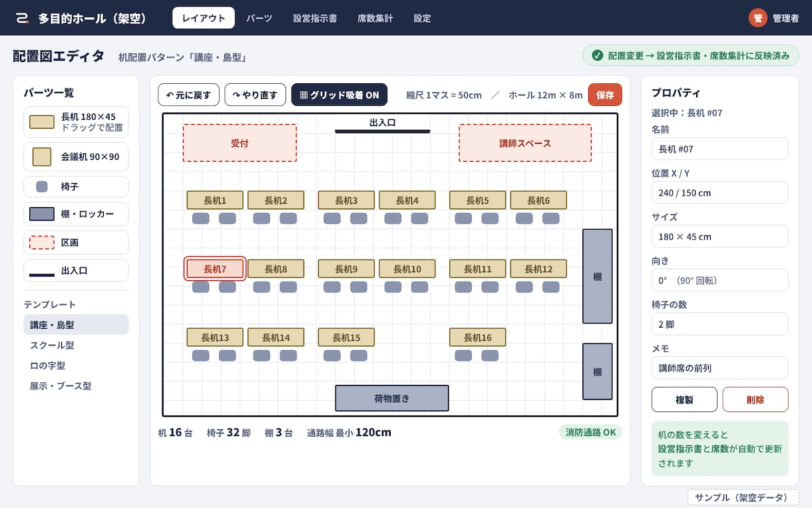This screenshot has height=508, width=812.
Task: Click the 縮尺 1マス＝50cm label
Action: [444, 95]
